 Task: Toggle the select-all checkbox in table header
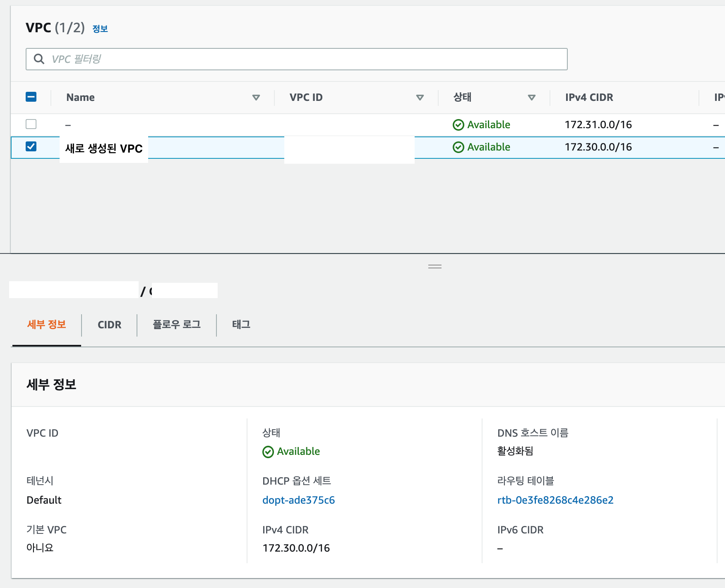(31, 97)
